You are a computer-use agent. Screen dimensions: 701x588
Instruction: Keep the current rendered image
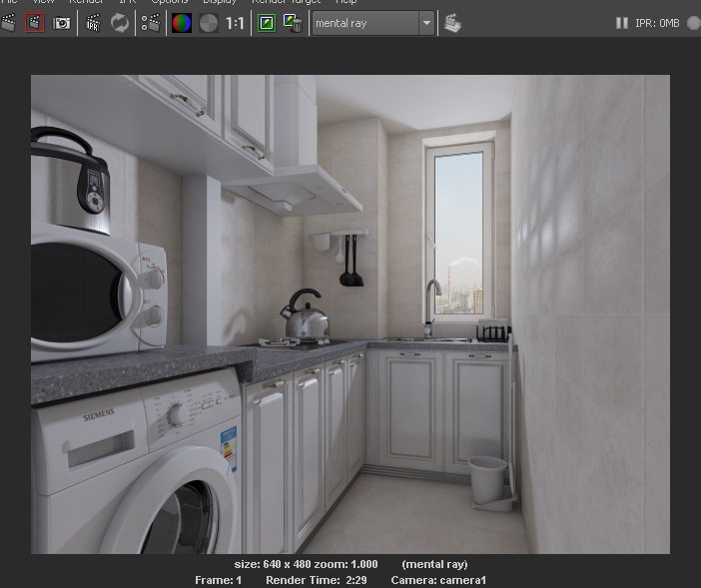tap(267, 23)
